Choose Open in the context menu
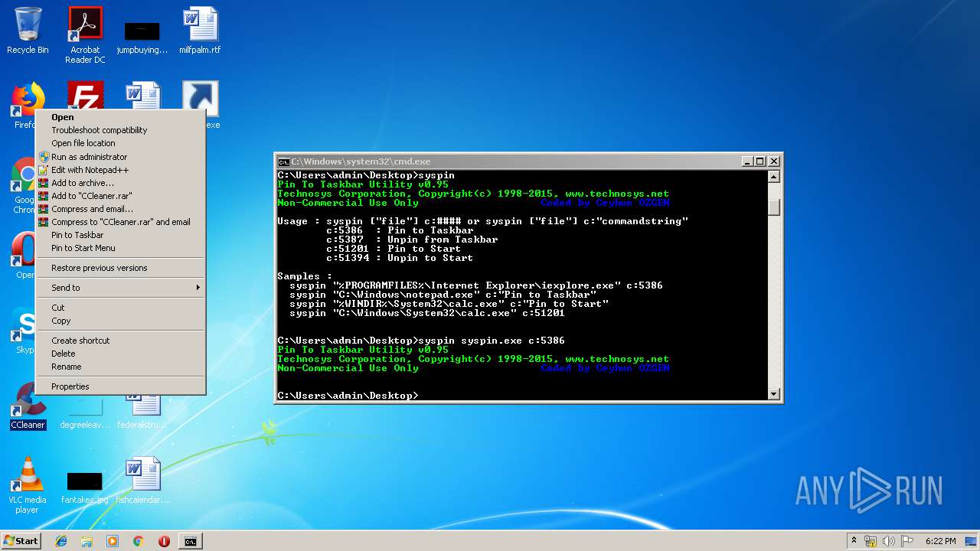The image size is (980, 551). 120,117
